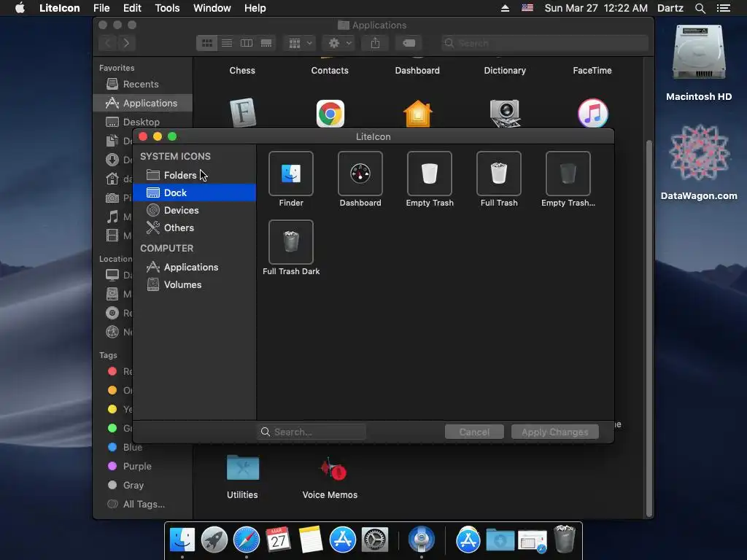This screenshot has width=747, height=560.
Task: Open All Tags in Finder sidebar
Action: 142,505
